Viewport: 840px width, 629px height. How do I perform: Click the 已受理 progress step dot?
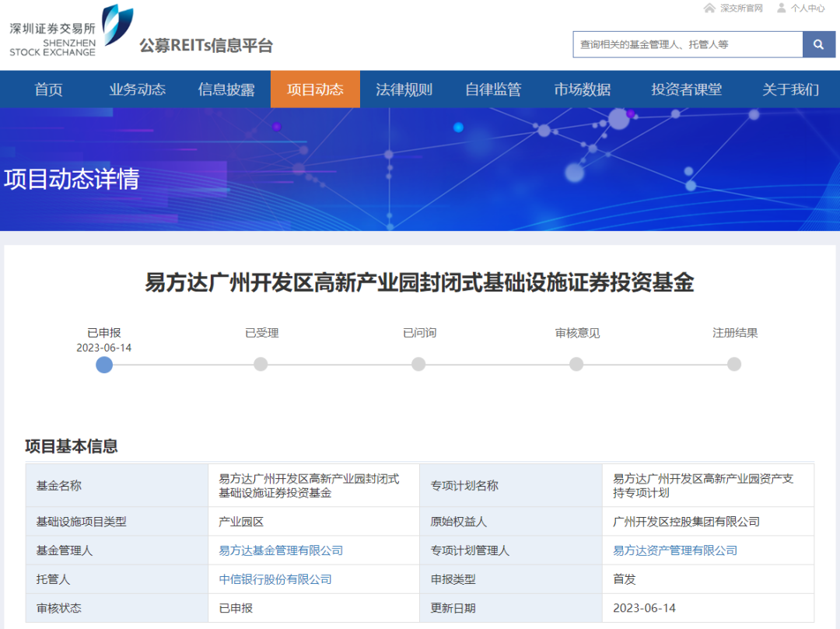click(261, 365)
